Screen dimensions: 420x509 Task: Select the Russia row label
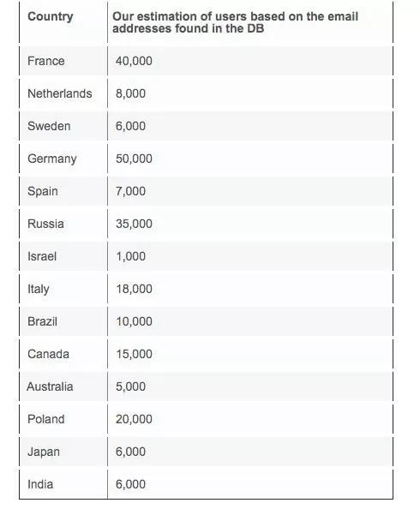pos(45,224)
